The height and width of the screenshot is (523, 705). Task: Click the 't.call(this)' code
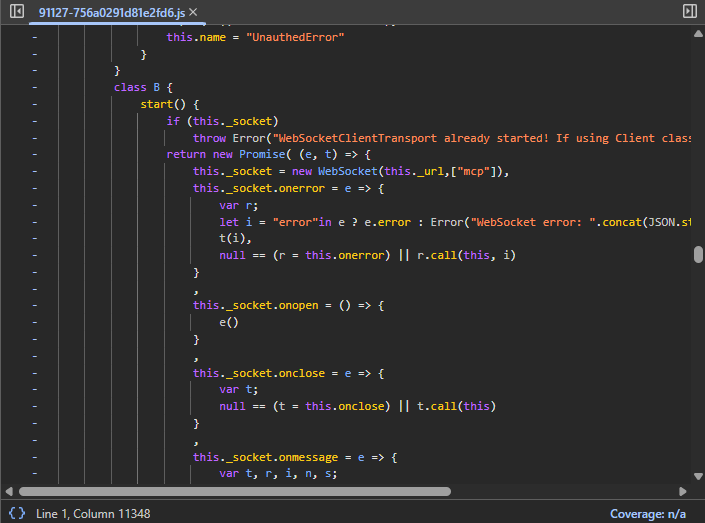456,406
